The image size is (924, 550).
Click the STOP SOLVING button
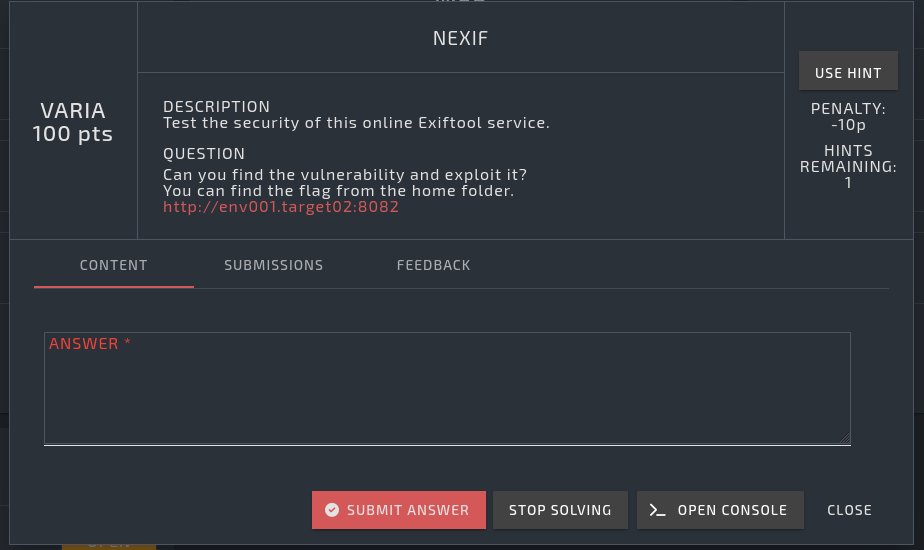point(560,510)
